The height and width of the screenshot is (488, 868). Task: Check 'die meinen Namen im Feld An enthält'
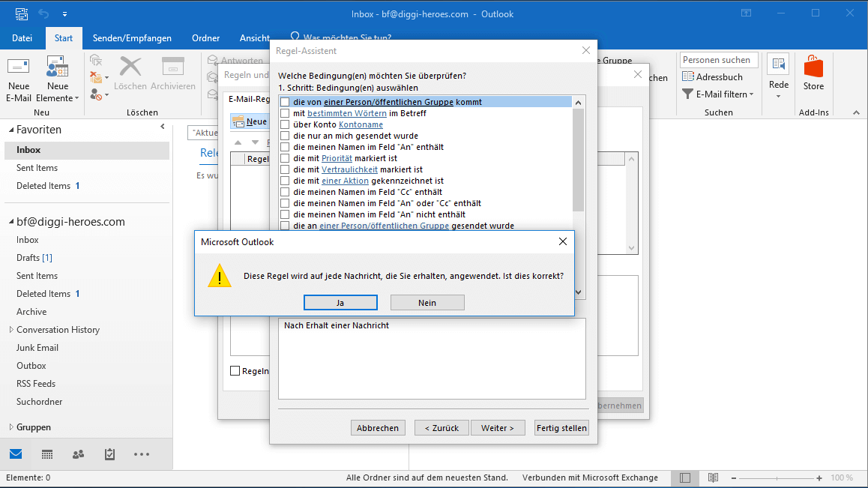point(285,147)
